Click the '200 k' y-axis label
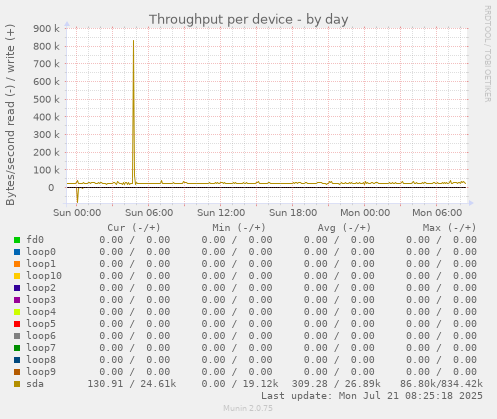This screenshot has height=419, width=497. [46, 152]
